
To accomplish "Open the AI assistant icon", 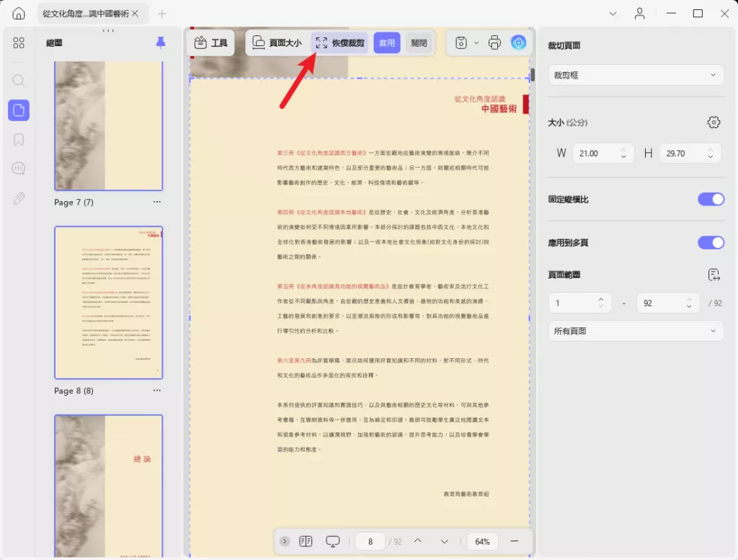I will point(518,43).
